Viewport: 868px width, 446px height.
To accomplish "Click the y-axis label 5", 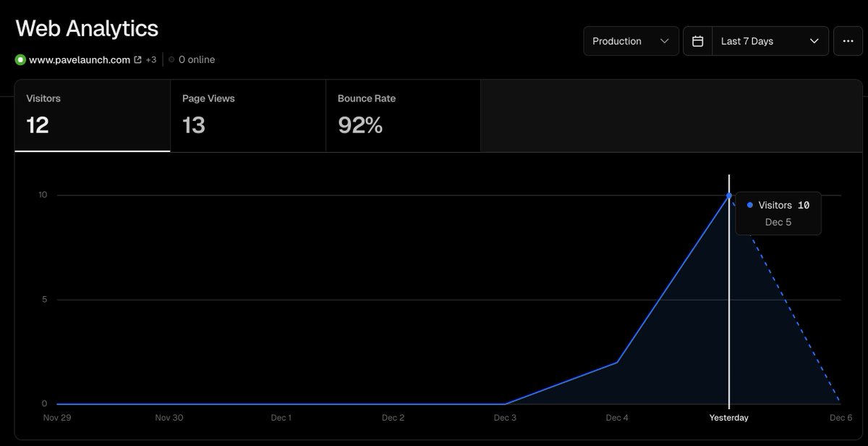I will (x=44, y=300).
